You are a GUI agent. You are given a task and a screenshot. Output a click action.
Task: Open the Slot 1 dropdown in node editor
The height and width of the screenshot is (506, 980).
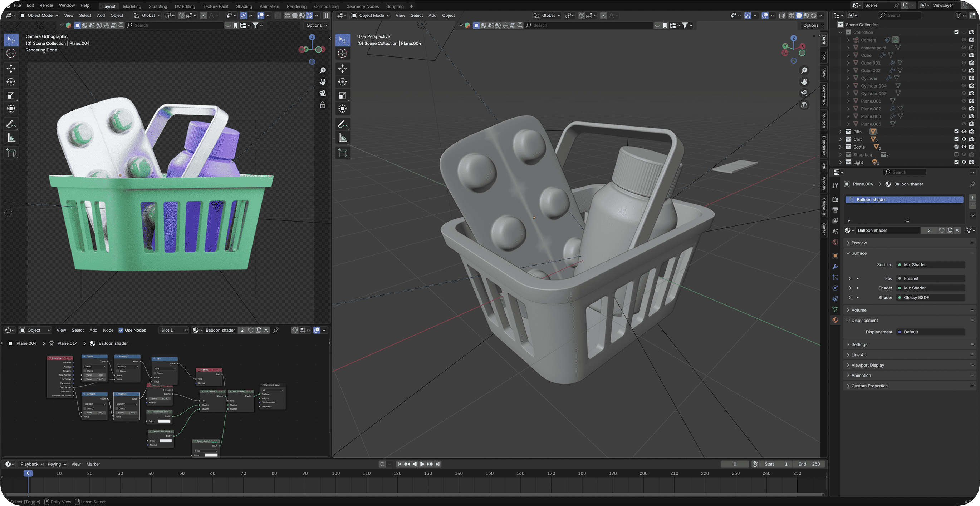[x=174, y=330]
